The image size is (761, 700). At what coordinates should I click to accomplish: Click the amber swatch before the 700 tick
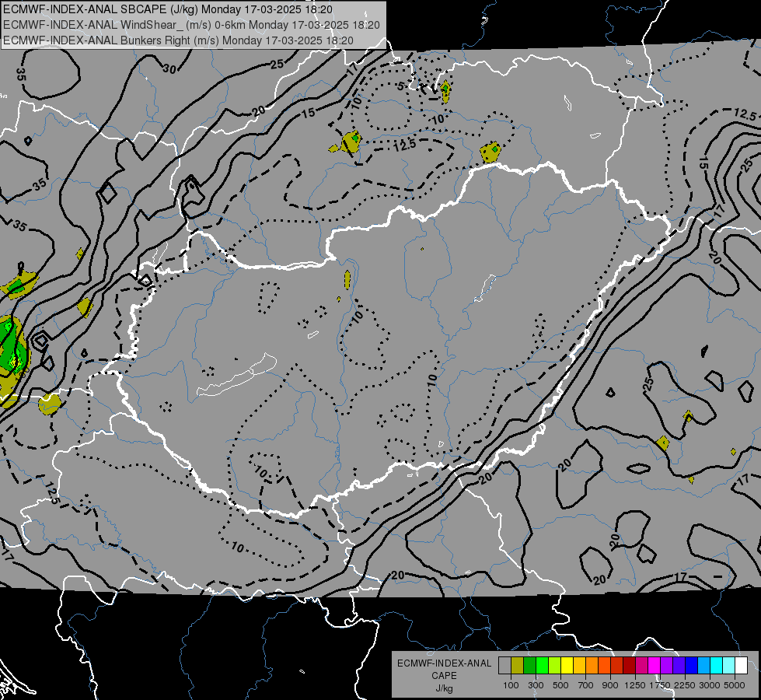point(579,666)
